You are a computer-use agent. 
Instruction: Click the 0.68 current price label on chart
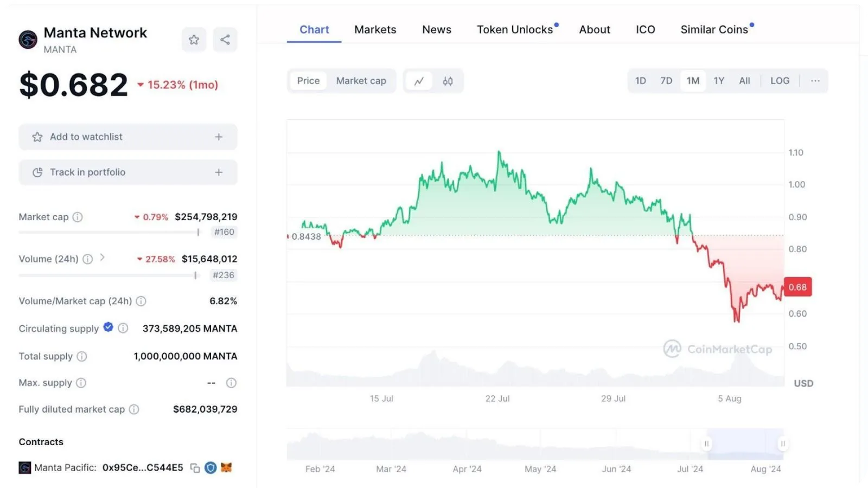797,287
